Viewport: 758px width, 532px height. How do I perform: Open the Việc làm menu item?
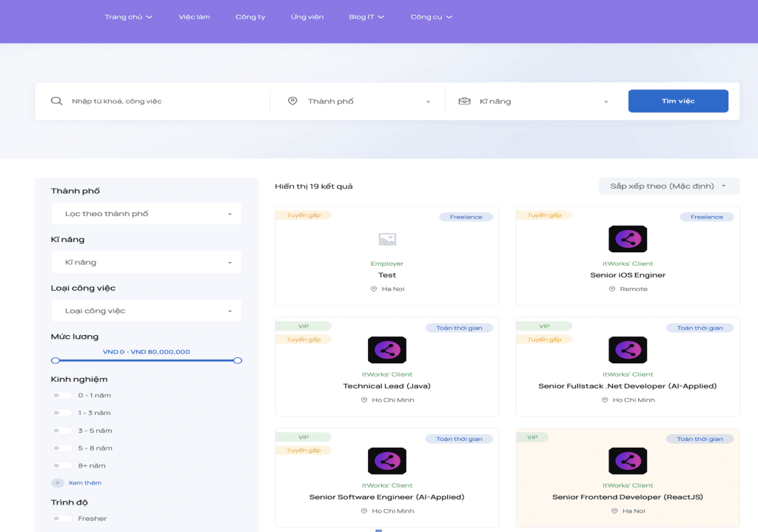(195, 17)
